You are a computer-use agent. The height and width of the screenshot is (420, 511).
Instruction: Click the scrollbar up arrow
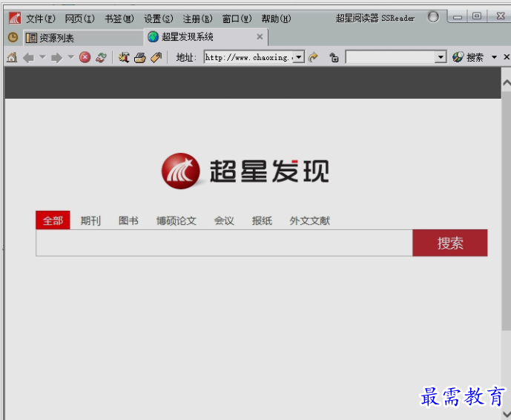(507, 82)
